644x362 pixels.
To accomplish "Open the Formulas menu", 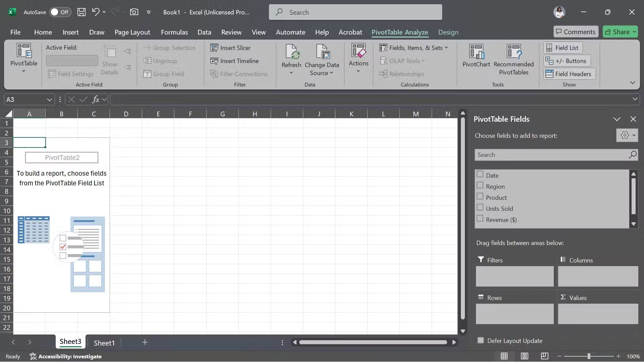I will click(x=174, y=32).
